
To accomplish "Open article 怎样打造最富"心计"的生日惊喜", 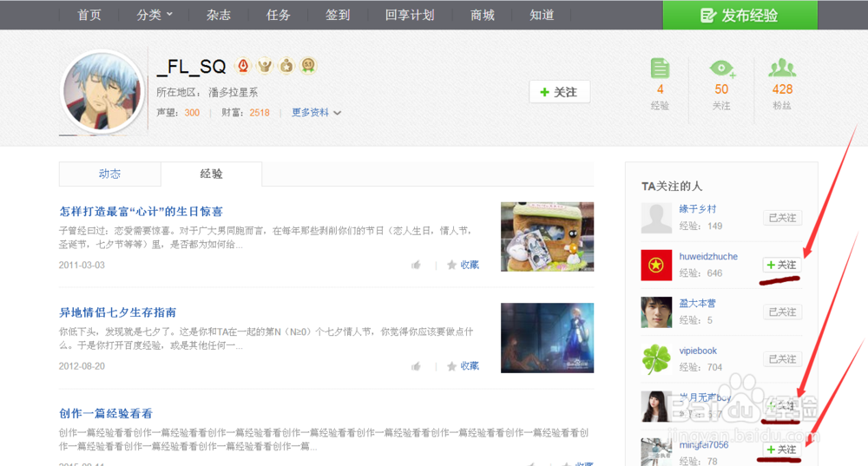I will pos(141,212).
